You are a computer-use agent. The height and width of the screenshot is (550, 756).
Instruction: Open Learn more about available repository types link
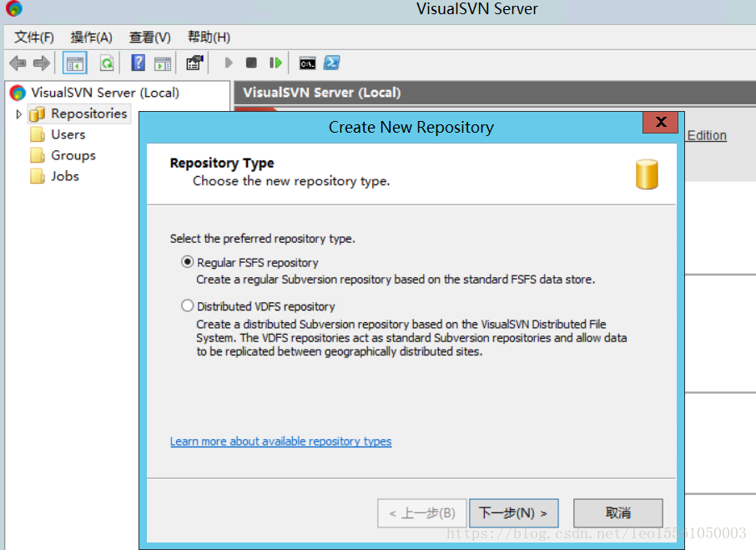(280, 441)
